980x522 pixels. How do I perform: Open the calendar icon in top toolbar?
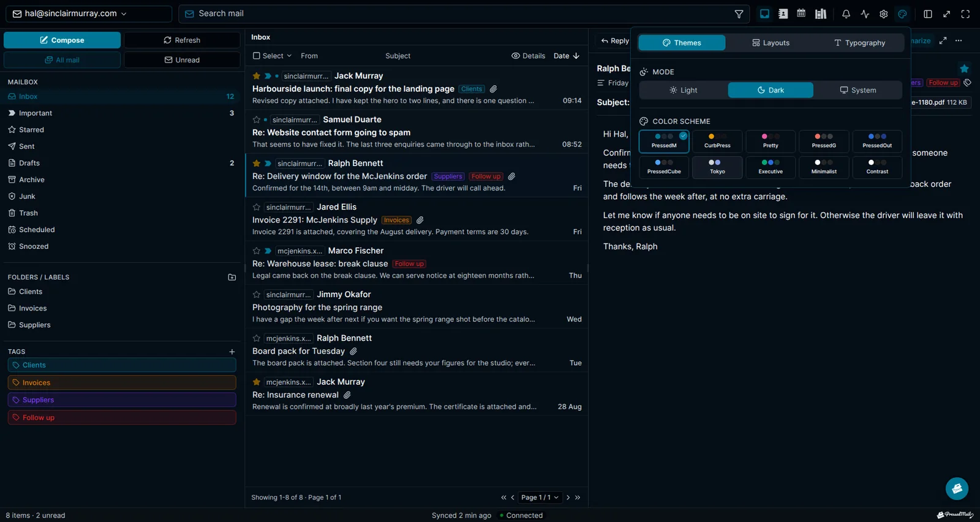click(801, 13)
